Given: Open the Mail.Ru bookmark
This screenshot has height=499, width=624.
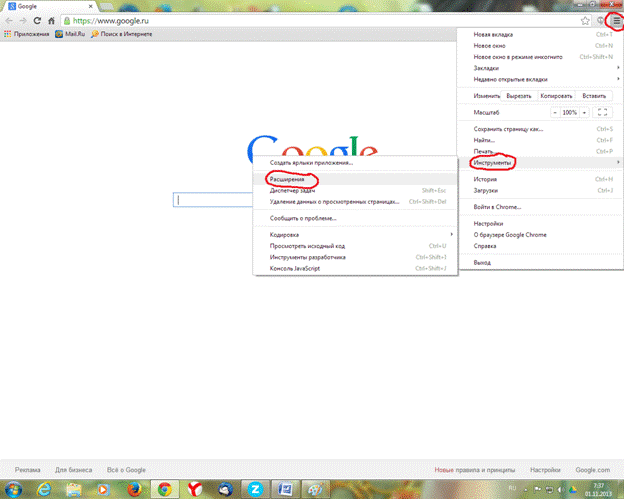Looking at the screenshot, I should (x=70, y=34).
